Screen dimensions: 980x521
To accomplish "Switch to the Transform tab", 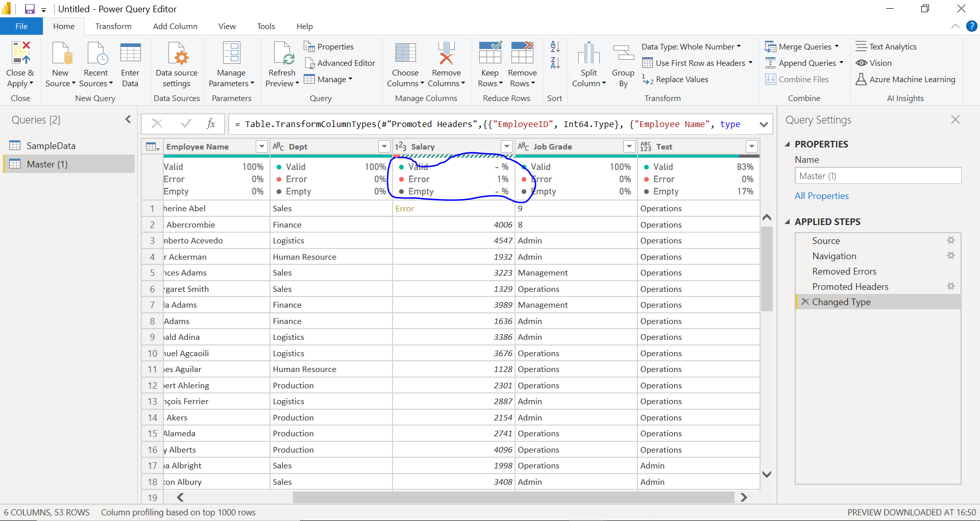I will coord(113,26).
